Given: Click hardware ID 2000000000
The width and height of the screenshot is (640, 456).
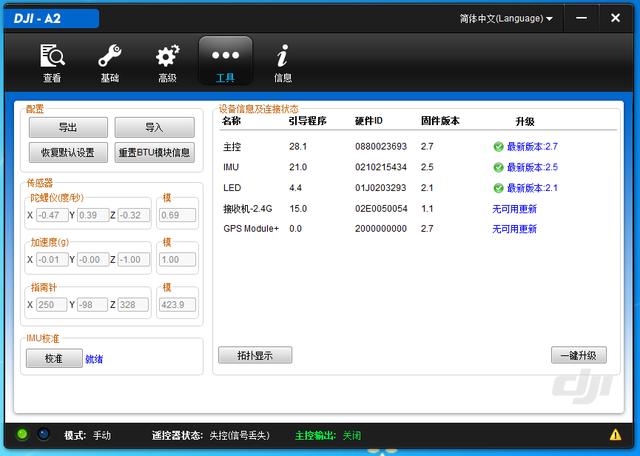Looking at the screenshot, I should point(381,229).
